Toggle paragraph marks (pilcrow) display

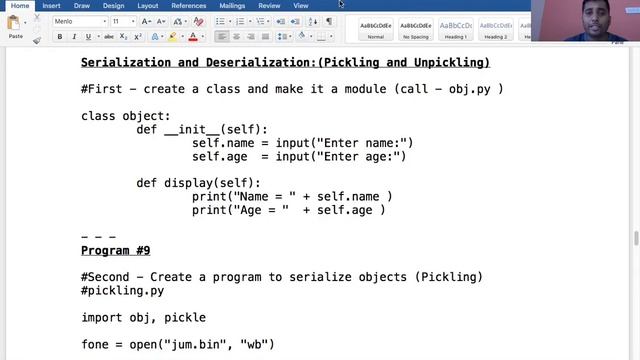point(329,21)
